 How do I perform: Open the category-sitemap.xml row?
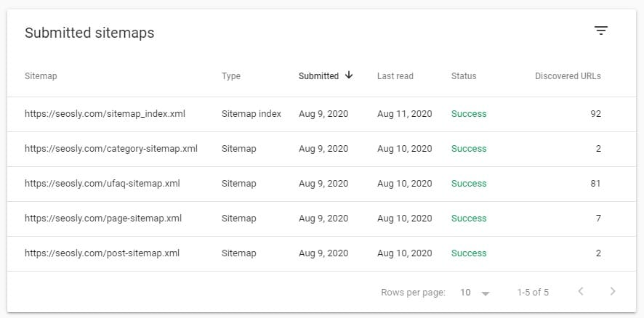[110, 149]
